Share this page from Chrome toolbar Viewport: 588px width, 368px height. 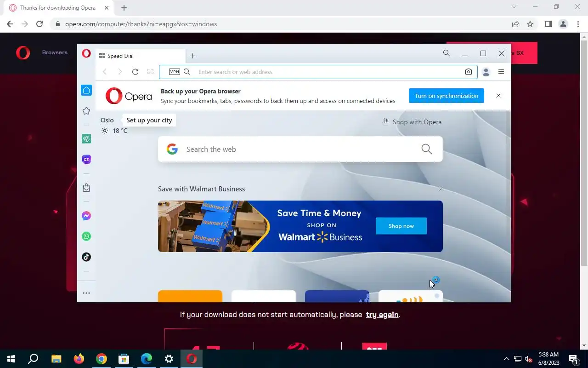(x=515, y=24)
